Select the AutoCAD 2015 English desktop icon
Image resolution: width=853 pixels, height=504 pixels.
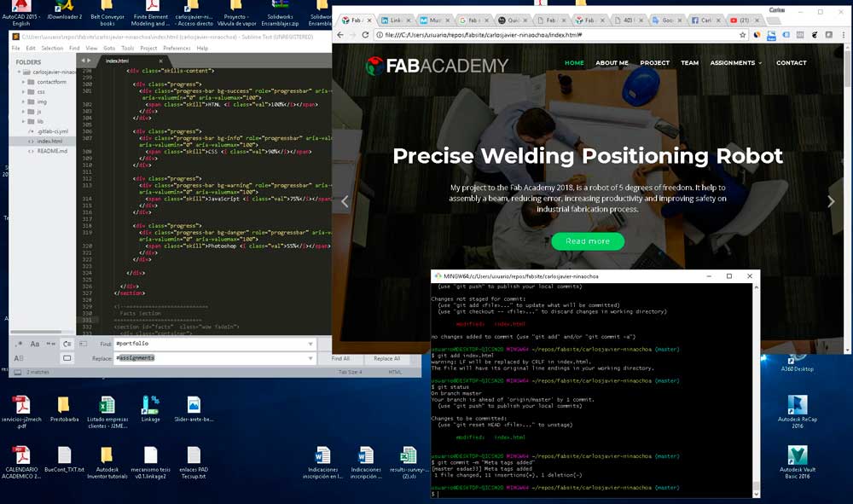pos(20,13)
